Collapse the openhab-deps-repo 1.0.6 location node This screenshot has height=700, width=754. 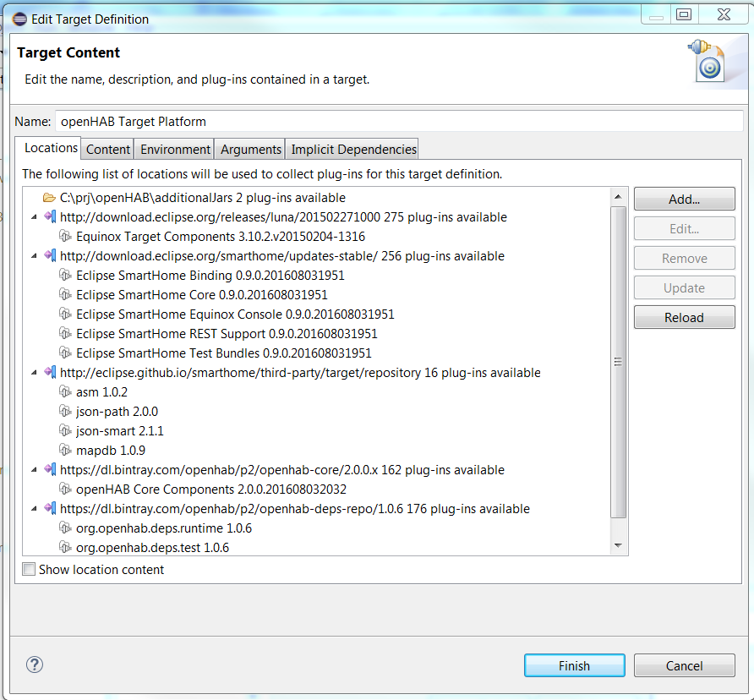point(34,509)
